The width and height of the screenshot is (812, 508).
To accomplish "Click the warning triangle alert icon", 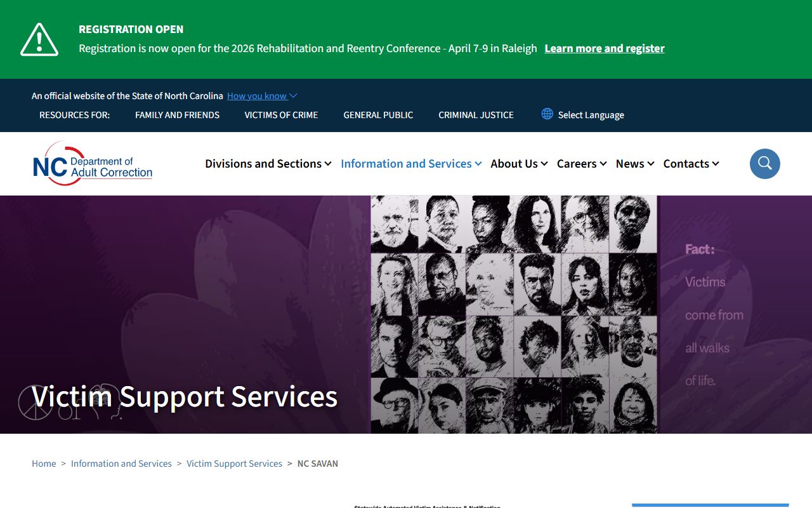I will (x=39, y=39).
